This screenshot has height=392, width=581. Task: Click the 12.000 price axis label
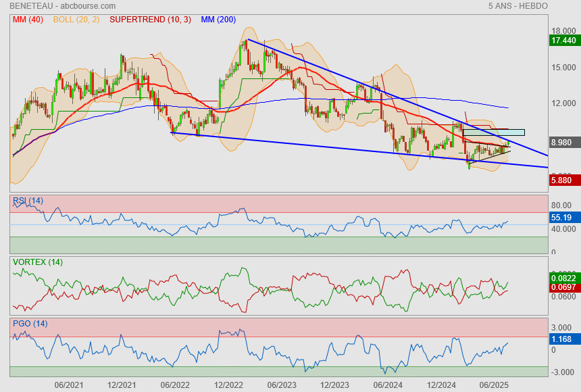(x=563, y=103)
